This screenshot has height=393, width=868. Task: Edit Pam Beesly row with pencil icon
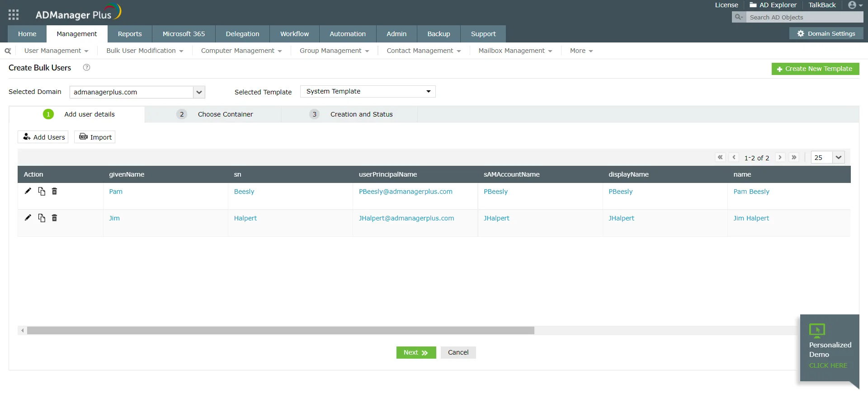(28, 191)
